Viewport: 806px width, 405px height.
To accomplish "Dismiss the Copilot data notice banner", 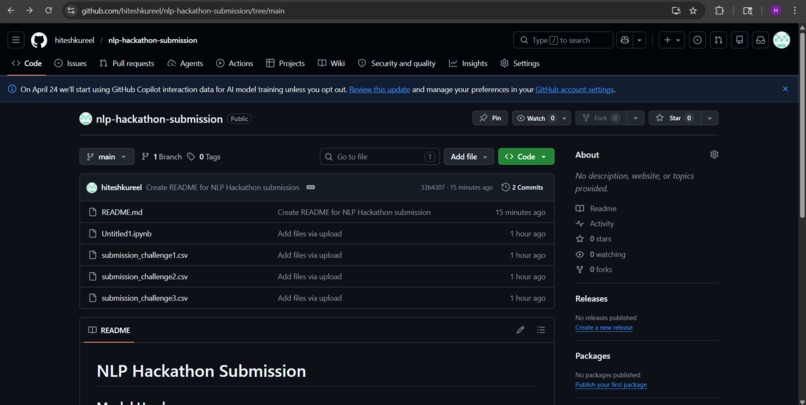I will (785, 89).
